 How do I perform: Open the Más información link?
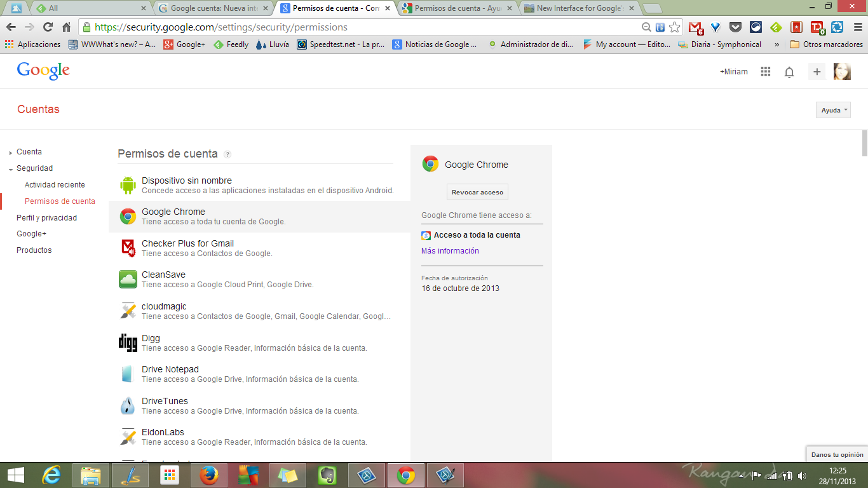(450, 250)
